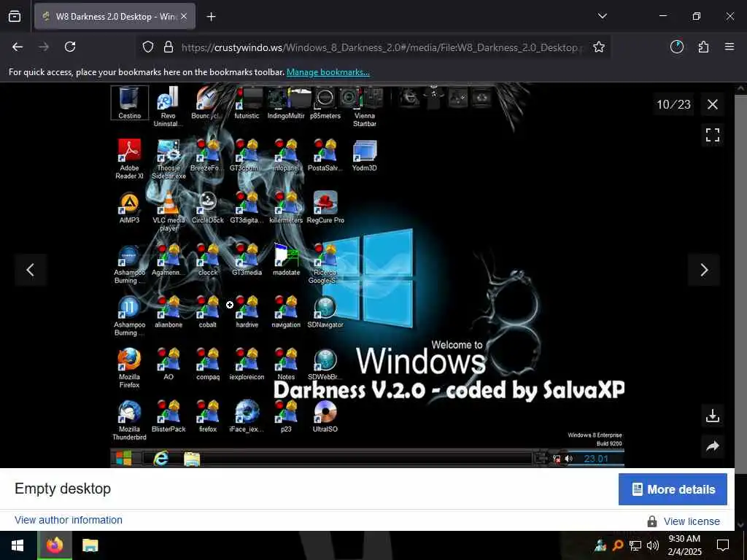Expand the list all tabs chevron
The width and height of the screenshot is (747, 560).
[x=602, y=16]
